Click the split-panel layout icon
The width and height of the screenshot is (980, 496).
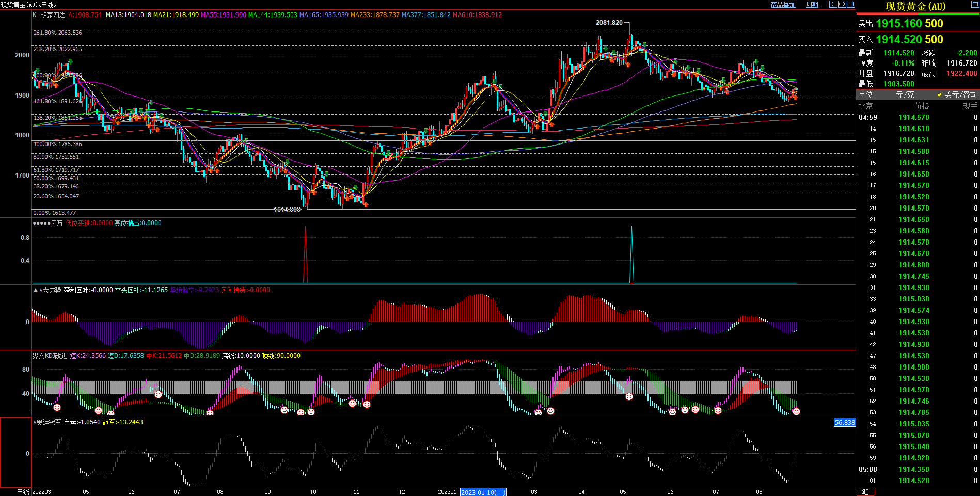pyautogui.click(x=850, y=4)
